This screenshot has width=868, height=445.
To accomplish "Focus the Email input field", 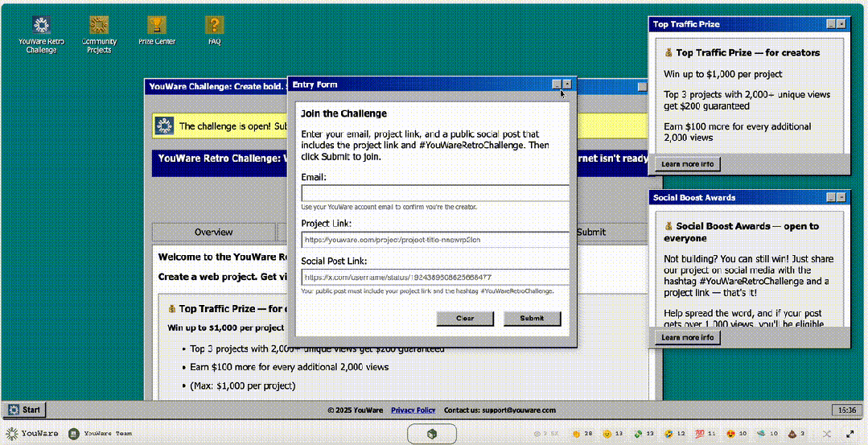I will coord(434,193).
